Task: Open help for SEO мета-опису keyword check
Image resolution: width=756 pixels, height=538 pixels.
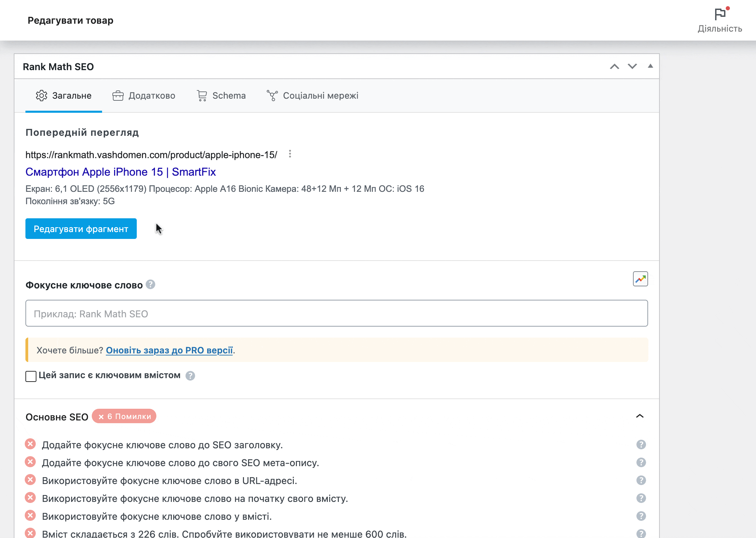Action: point(641,462)
